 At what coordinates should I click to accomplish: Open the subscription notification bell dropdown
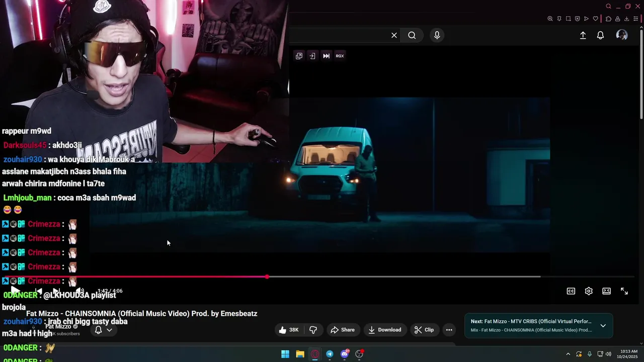[x=104, y=330]
